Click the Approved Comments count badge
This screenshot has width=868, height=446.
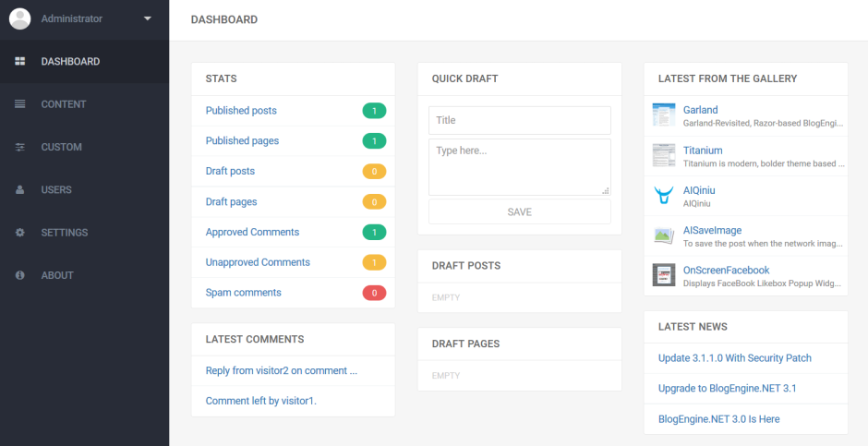coord(374,233)
